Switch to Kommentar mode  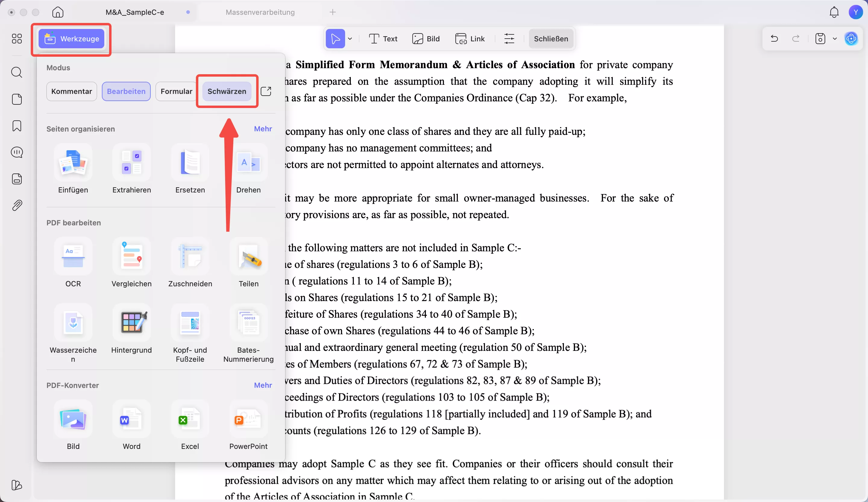[x=72, y=91]
